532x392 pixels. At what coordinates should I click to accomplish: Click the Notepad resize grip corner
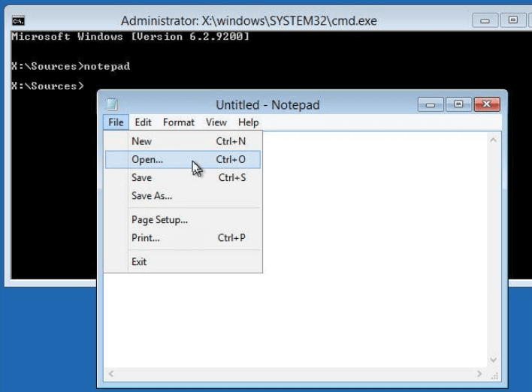point(494,375)
